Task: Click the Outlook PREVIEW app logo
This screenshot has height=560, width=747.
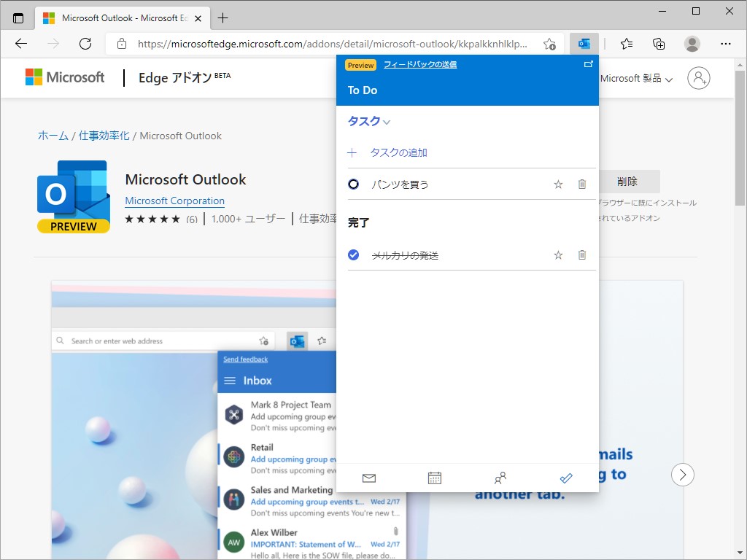Action: pos(74,197)
